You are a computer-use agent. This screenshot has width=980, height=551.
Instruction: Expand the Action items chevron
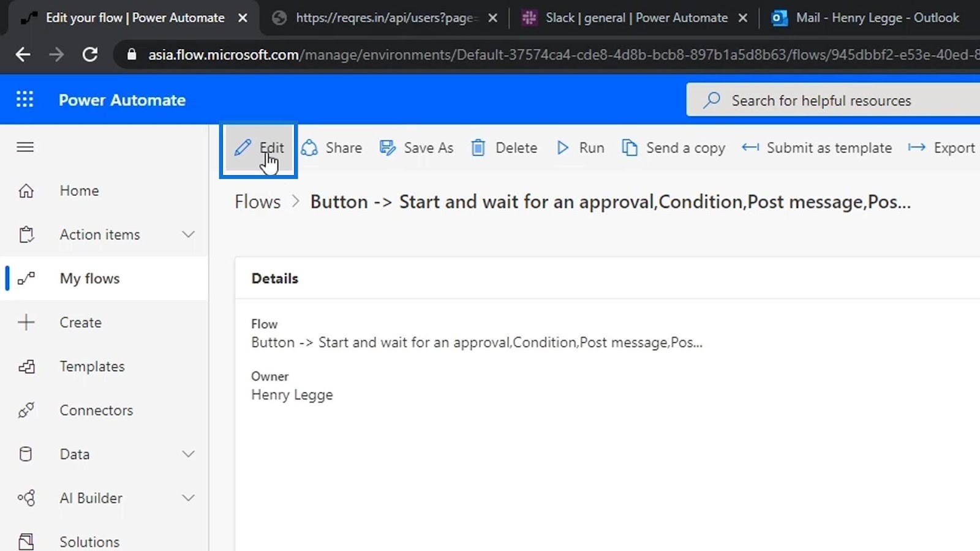tap(189, 234)
